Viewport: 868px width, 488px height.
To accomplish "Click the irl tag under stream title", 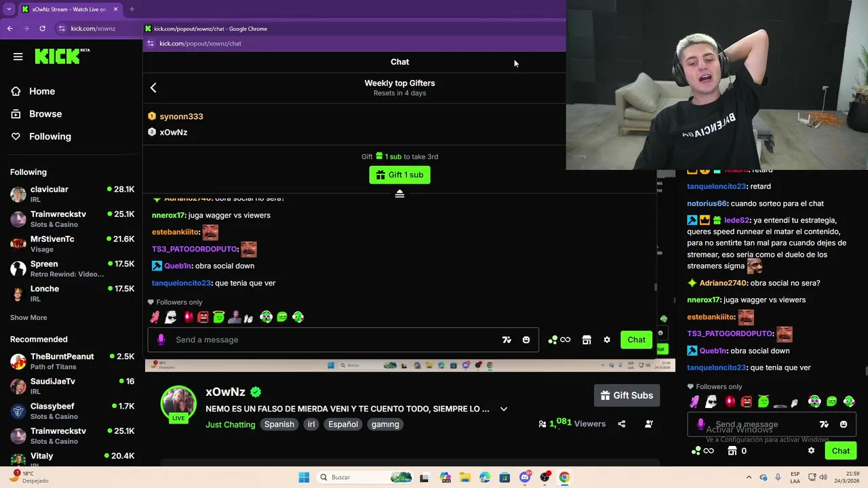I will pyautogui.click(x=311, y=424).
